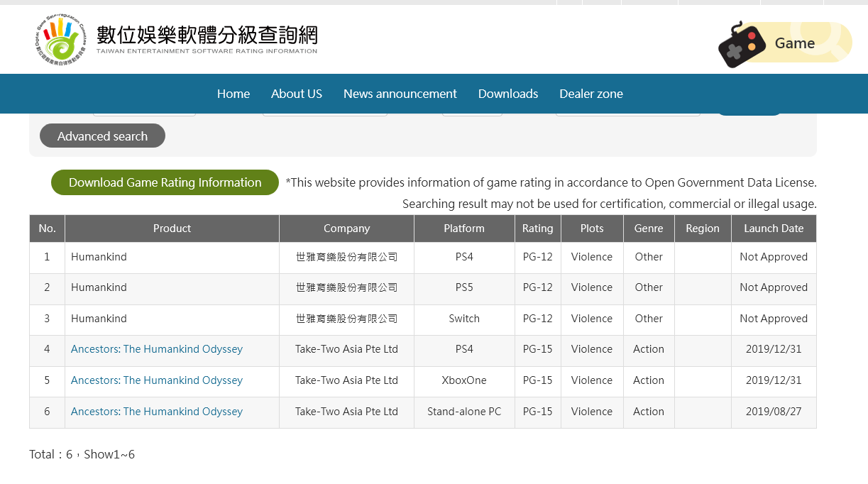Viewport: 868px width, 484px height.
Task: Click the Product column header
Action: 172,229
